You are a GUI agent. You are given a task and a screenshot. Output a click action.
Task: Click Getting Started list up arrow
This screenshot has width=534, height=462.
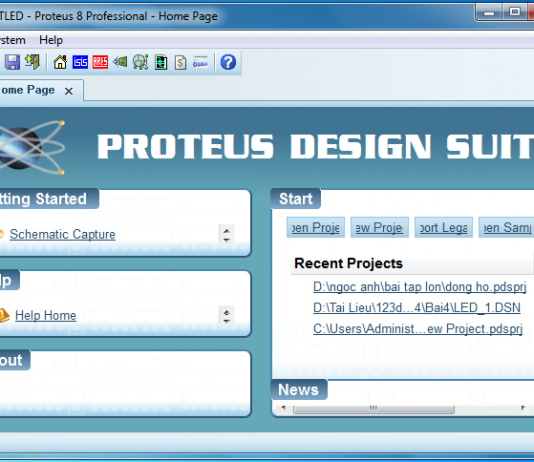click(226, 230)
